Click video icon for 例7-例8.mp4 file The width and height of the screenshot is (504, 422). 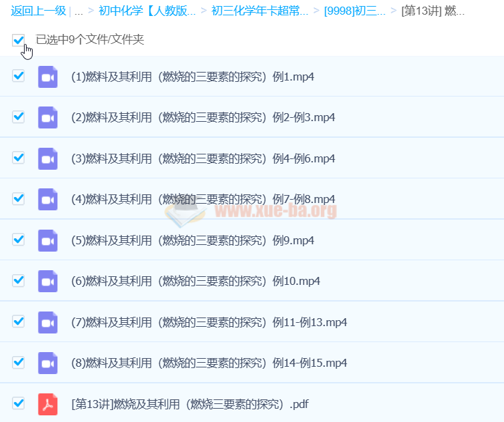coord(48,199)
